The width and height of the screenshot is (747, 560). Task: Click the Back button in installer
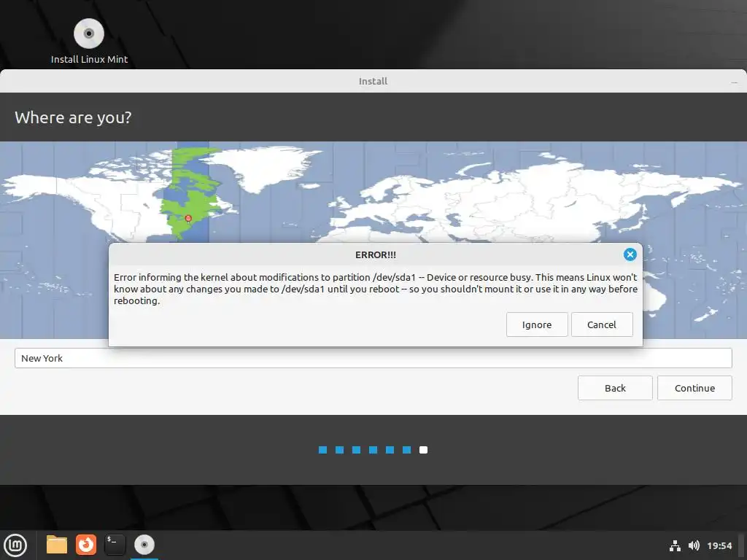tap(615, 388)
